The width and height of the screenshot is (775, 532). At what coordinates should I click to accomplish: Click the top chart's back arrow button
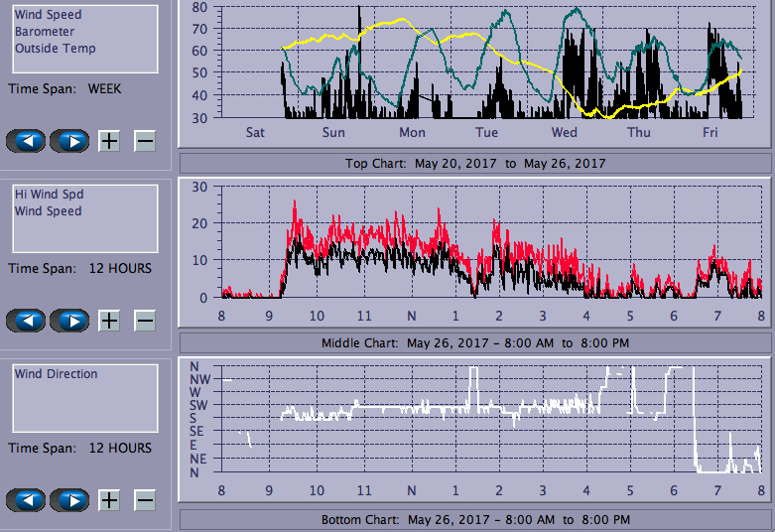point(26,141)
